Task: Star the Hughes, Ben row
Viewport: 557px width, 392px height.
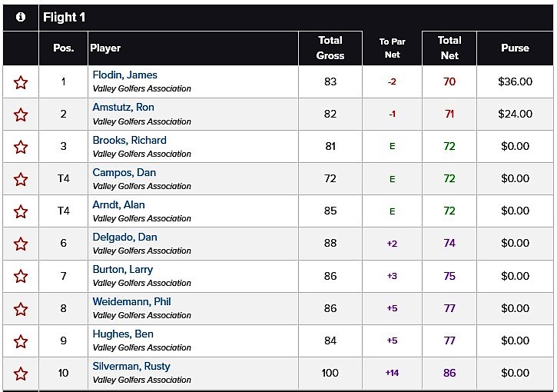Action: point(21,341)
